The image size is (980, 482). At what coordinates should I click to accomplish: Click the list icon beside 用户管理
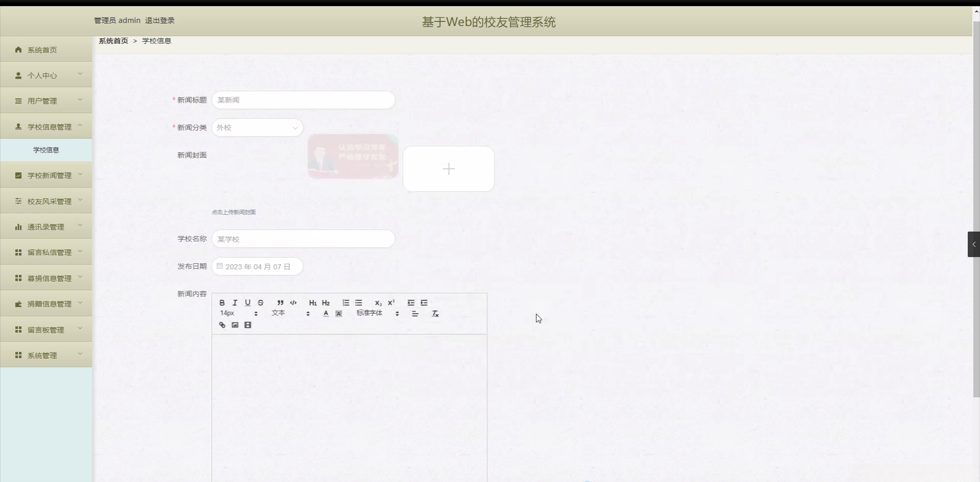click(x=18, y=100)
